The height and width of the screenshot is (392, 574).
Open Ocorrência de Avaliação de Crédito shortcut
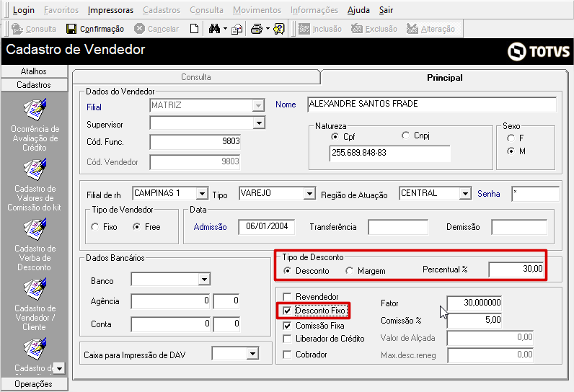(35, 125)
